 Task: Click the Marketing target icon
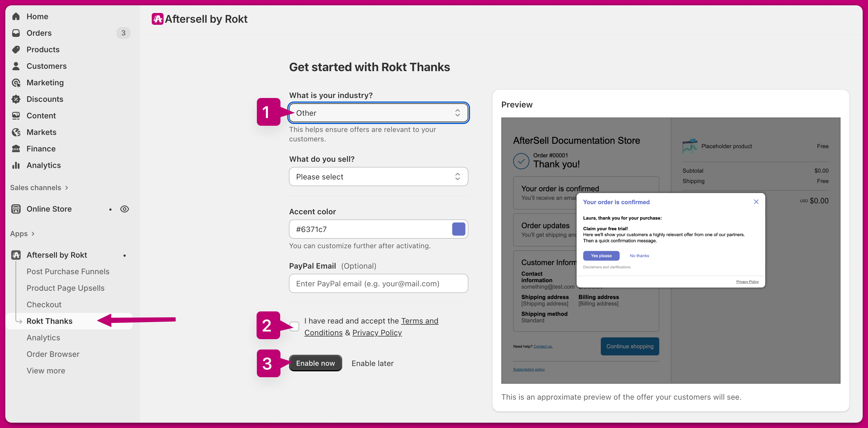pos(16,83)
